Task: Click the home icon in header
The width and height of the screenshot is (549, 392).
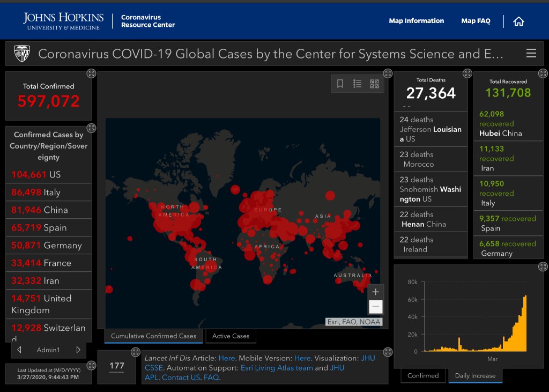Action: 518,21
